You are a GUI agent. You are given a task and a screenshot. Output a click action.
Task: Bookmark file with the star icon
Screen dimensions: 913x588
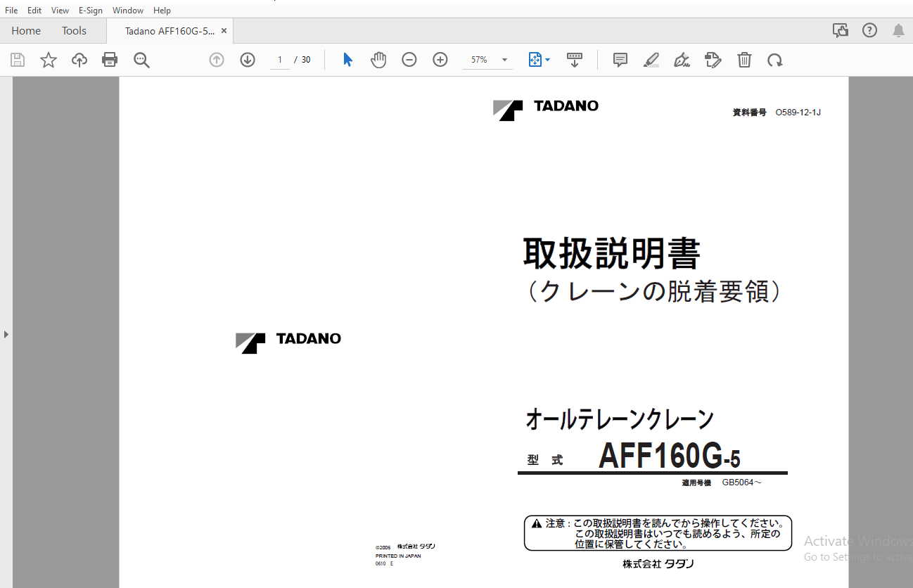(49, 60)
